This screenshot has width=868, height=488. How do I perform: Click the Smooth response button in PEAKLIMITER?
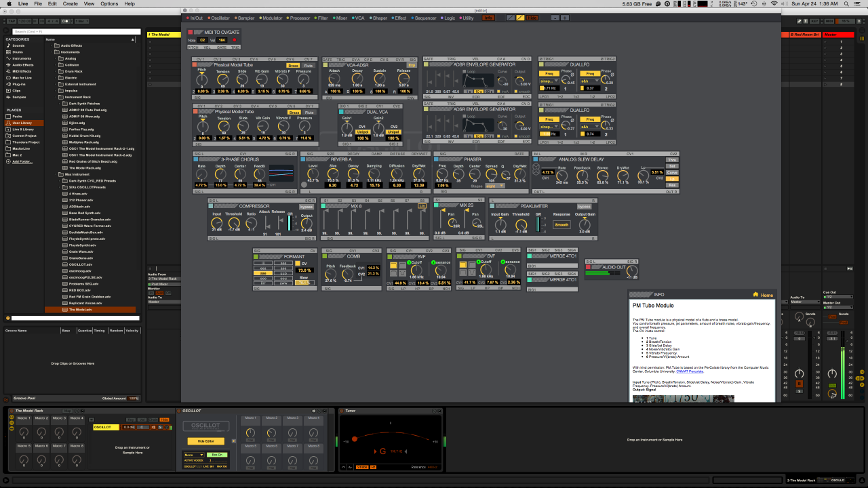coord(561,225)
